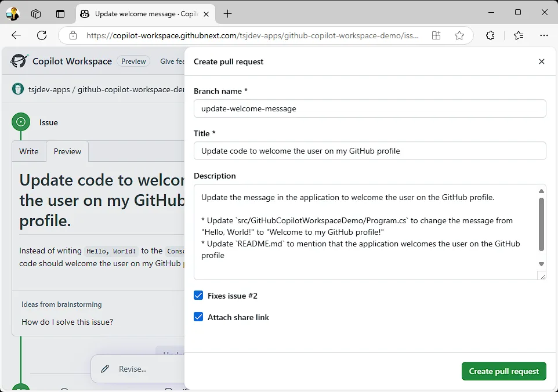Open the browser profile avatar
This screenshot has width=558, height=392.
point(12,13)
